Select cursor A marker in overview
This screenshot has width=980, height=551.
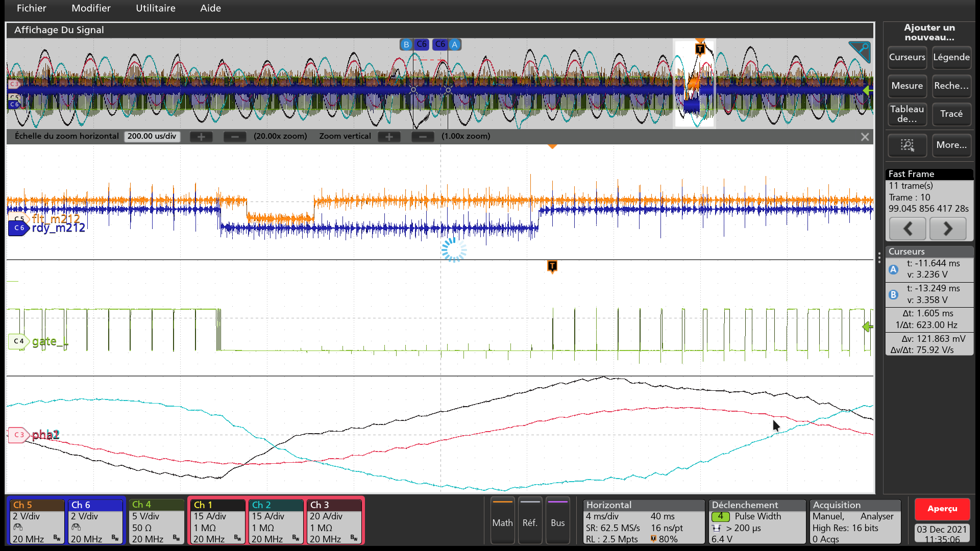point(455,44)
